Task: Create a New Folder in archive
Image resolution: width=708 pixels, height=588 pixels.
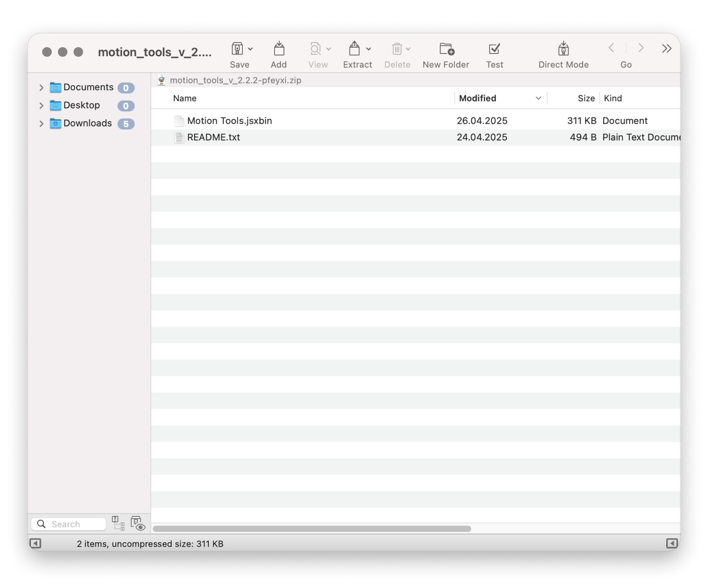Action: 446,49
